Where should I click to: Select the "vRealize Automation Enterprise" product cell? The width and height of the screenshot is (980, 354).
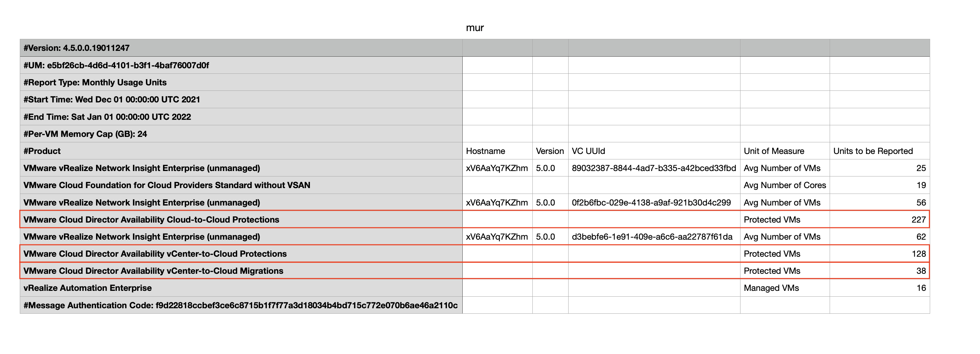tap(241, 288)
